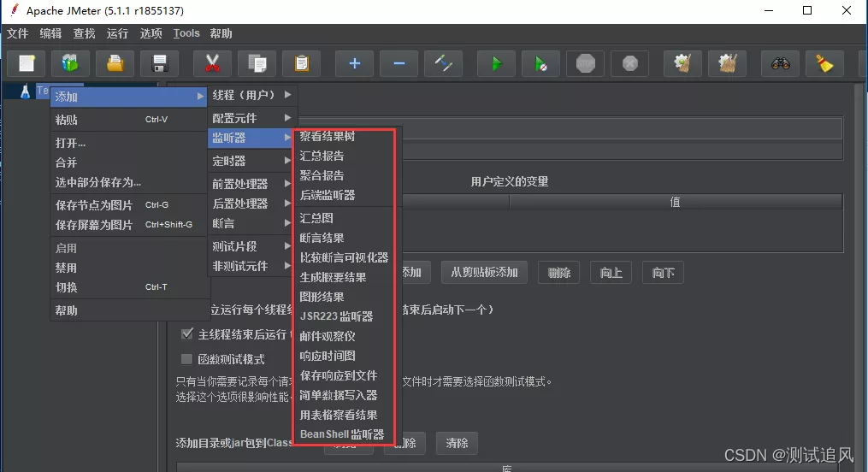Click the Stop test icon
Image resolution: width=868 pixels, height=472 pixels.
click(x=585, y=63)
